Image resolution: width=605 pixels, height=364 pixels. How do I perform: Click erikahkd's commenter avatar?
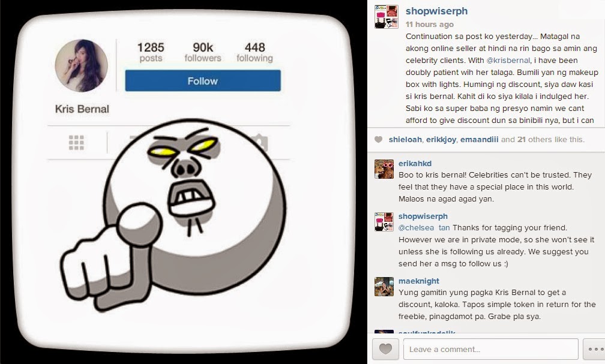384,169
